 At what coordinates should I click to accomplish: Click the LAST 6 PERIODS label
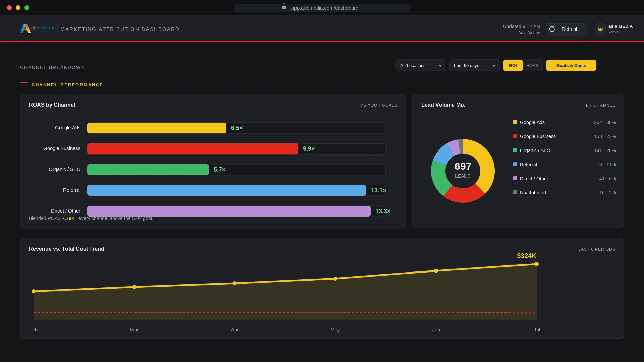pos(597,249)
